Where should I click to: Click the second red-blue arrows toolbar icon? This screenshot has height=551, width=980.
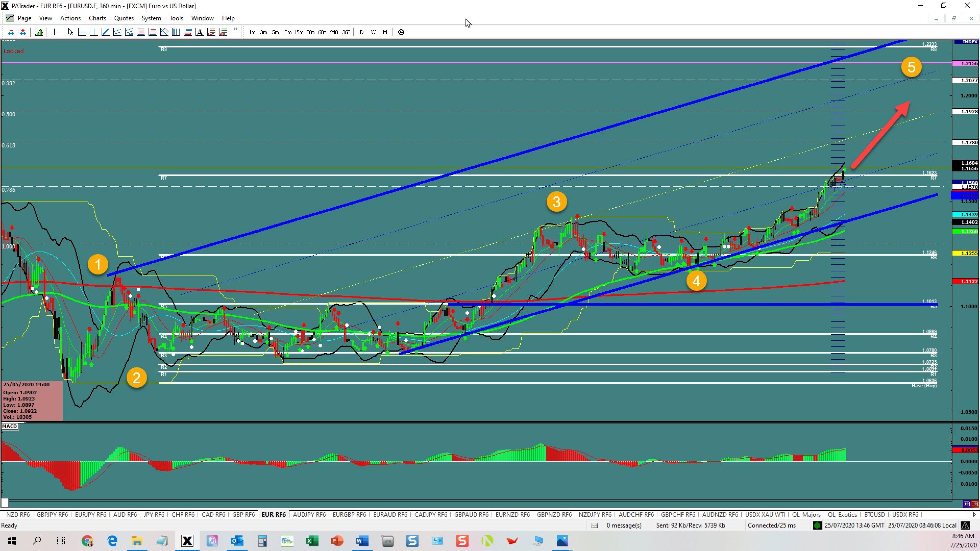tap(23, 32)
